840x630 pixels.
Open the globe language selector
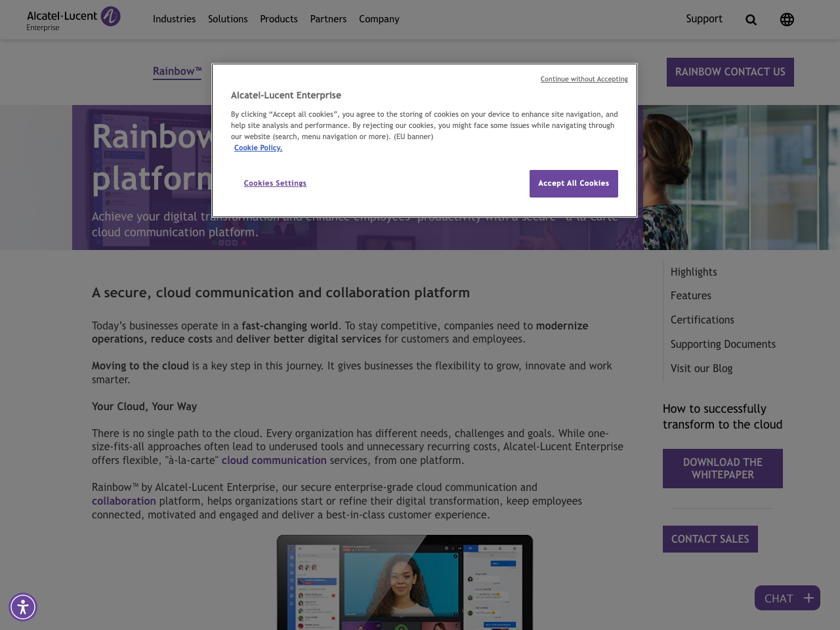click(x=786, y=18)
